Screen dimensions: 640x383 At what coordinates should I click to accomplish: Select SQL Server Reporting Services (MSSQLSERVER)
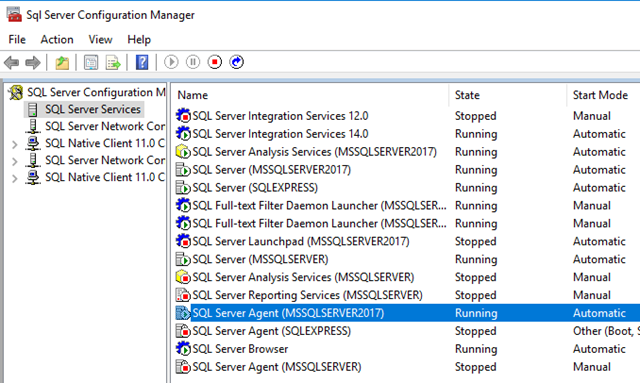[x=307, y=295]
